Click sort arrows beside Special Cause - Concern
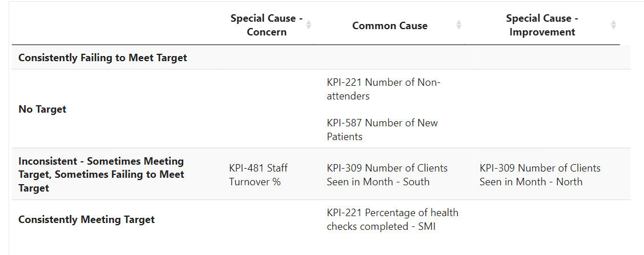The image size is (644, 255). click(309, 25)
